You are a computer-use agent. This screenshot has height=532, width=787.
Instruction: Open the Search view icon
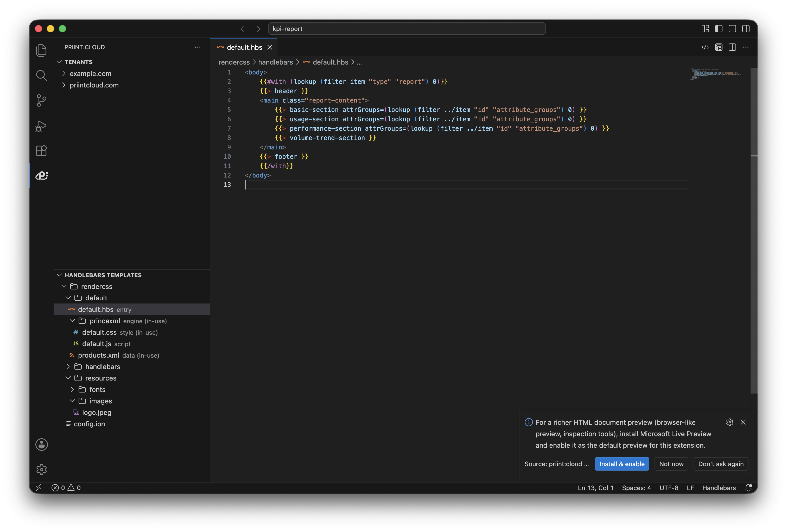[41, 75]
